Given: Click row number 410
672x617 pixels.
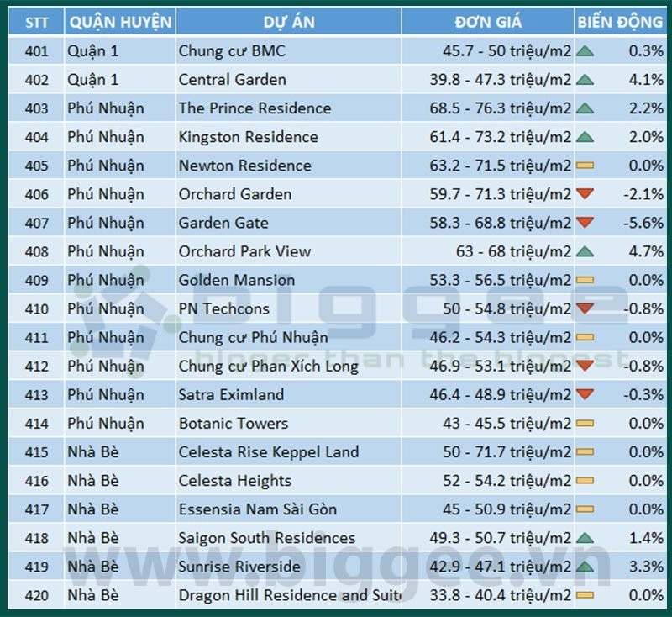Looking at the screenshot, I should (36, 309).
